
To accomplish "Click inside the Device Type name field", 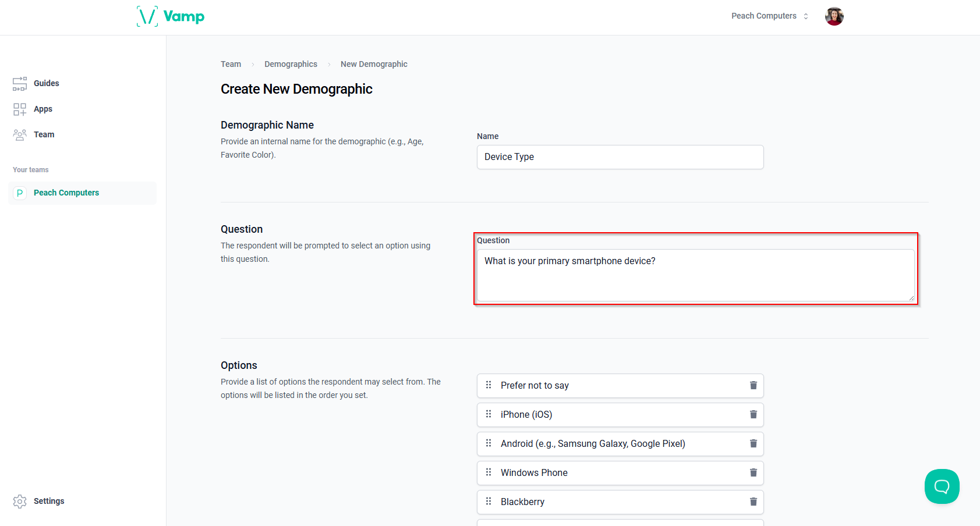I will 619,157.
